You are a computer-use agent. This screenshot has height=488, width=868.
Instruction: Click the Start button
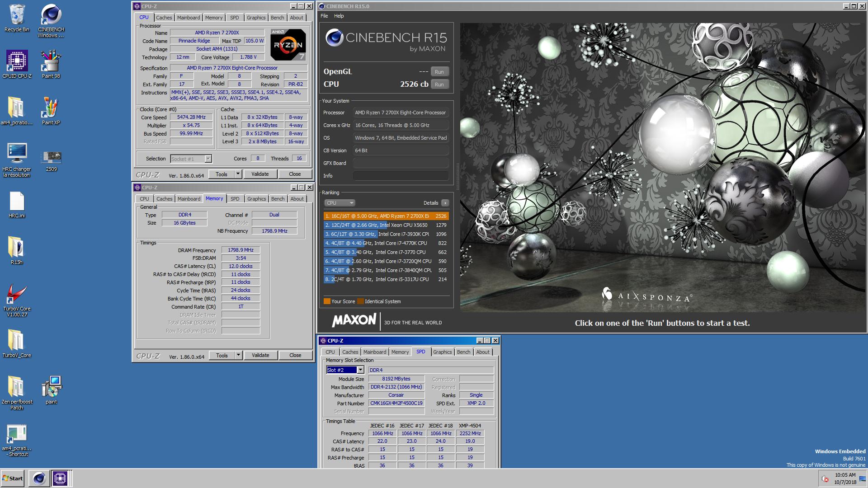point(12,478)
